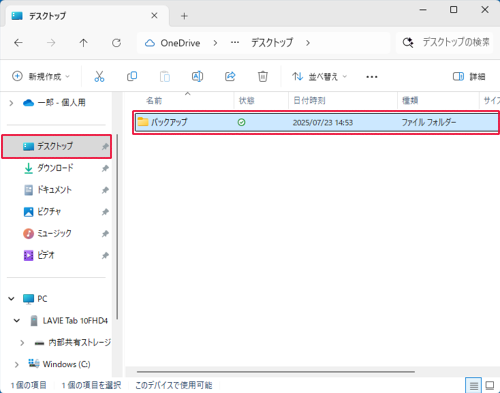The height and width of the screenshot is (393, 500).
Task: Unpin ダウンロード via its pin icon
Action: tap(105, 168)
